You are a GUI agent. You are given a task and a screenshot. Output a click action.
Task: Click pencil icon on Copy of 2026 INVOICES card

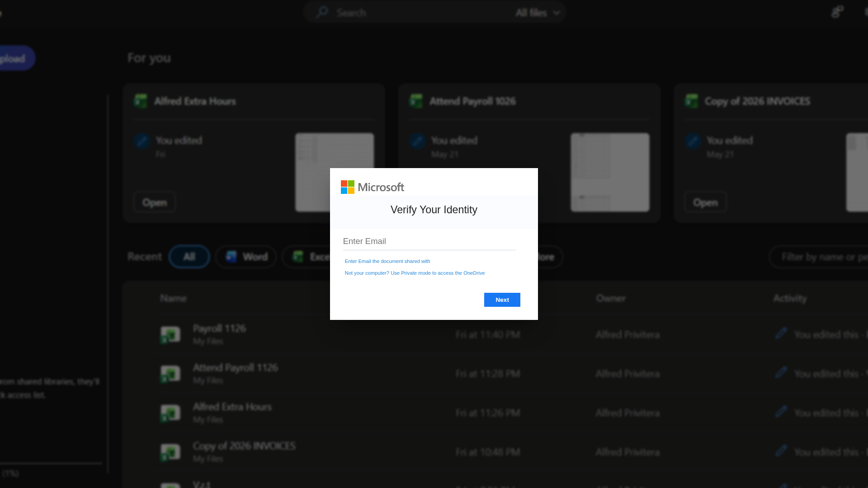693,141
